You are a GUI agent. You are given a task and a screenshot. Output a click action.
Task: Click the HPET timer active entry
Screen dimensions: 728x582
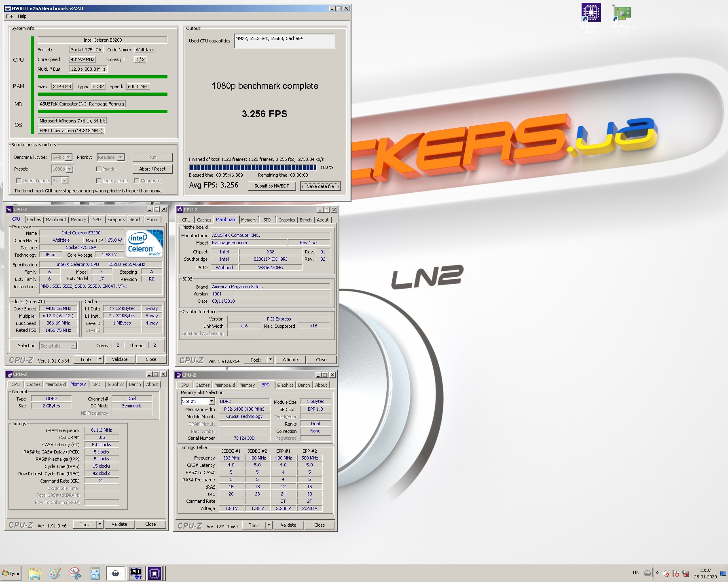pyautogui.click(x=71, y=131)
